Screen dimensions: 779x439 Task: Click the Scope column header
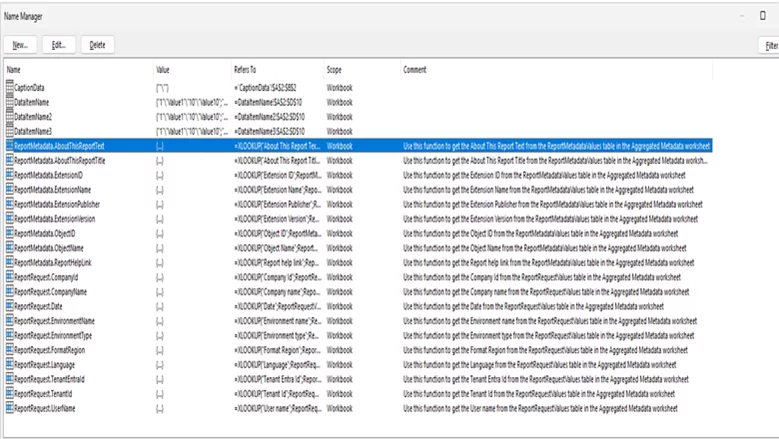pyautogui.click(x=336, y=70)
